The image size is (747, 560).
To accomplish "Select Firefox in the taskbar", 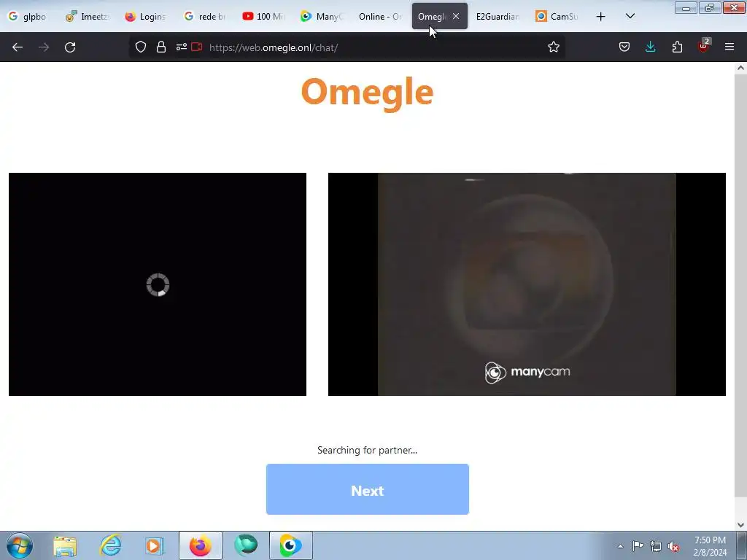I will (x=200, y=545).
